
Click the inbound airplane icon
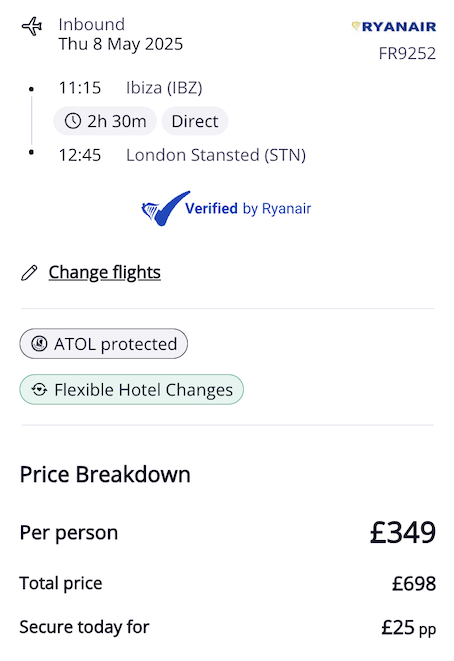click(32, 27)
